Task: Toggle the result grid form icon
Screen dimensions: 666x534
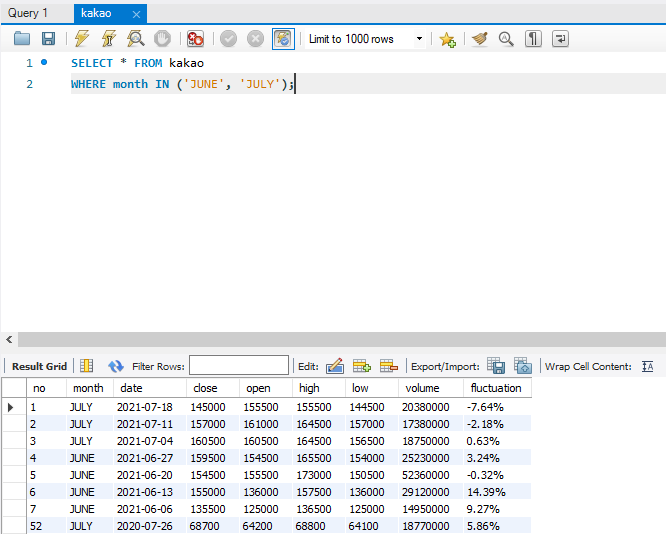Action: [87, 366]
